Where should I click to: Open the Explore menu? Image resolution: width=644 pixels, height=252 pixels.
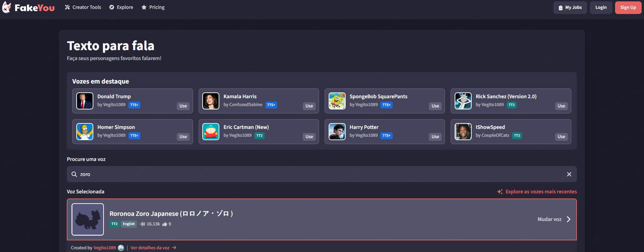pyautogui.click(x=121, y=7)
